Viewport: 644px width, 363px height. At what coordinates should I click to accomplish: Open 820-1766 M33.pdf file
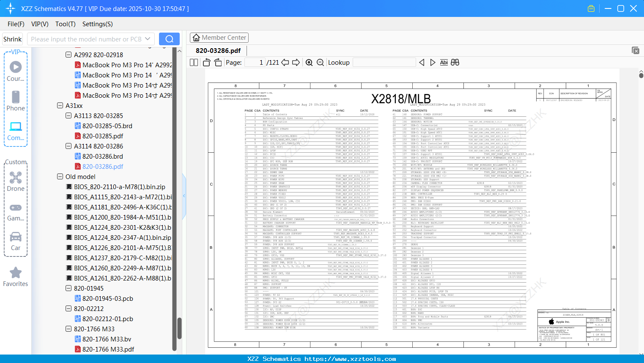click(108, 349)
